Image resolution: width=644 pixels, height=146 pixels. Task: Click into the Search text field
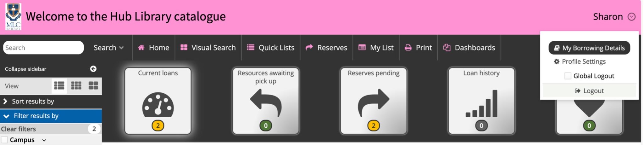[43, 48]
